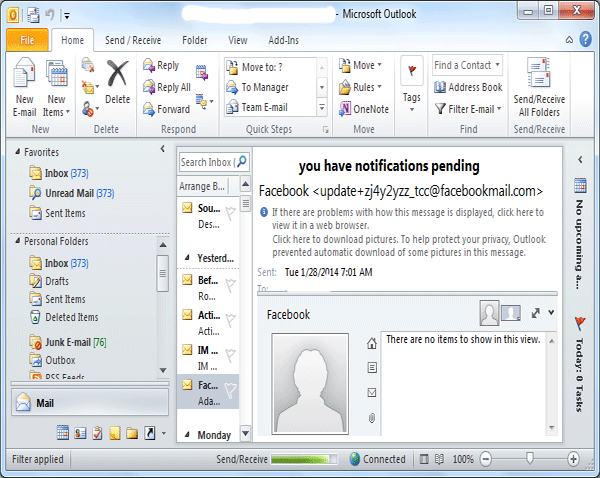The image size is (600, 478).
Task: Click the Meeting reply icon
Action: coord(202,72)
